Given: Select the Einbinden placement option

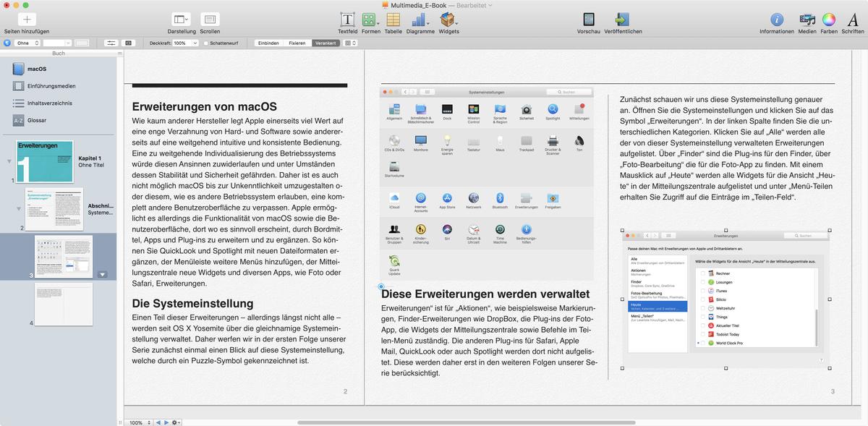Looking at the screenshot, I should tap(268, 43).
